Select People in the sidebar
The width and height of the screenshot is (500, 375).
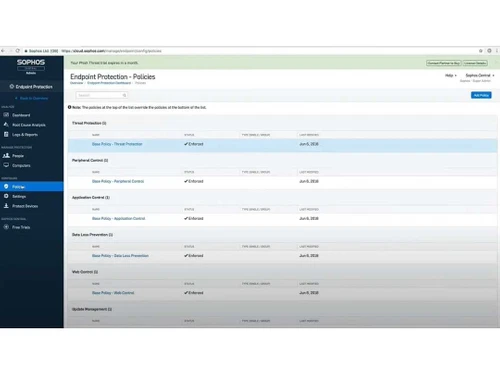(x=18, y=156)
